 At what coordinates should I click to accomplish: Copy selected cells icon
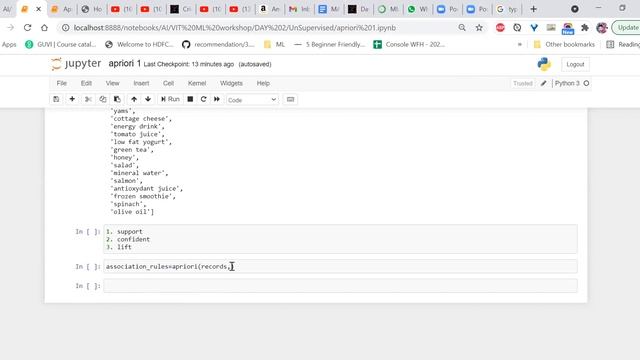tap(103, 99)
